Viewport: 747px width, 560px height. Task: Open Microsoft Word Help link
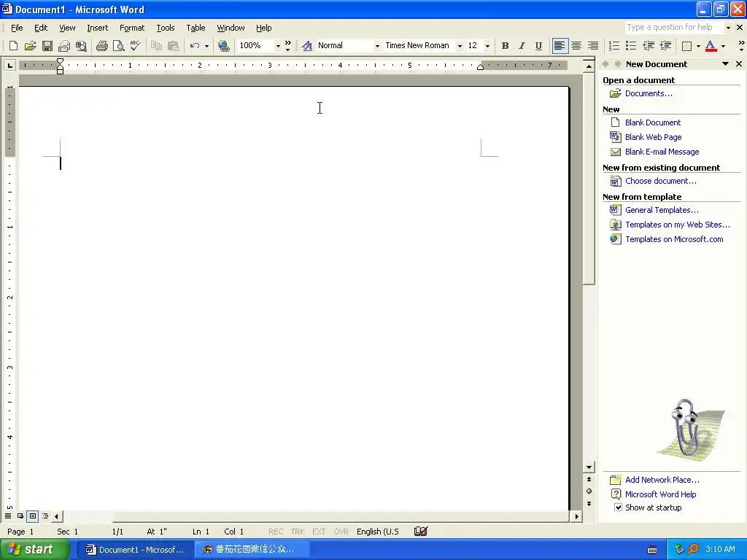(660, 494)
